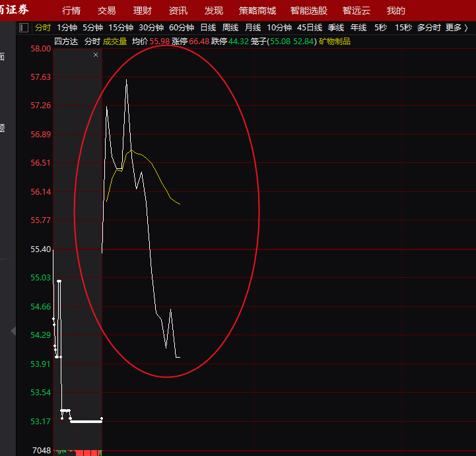Open the 策略商城 menu
Viewport: 476px width, 456px height.
[257, 11]
